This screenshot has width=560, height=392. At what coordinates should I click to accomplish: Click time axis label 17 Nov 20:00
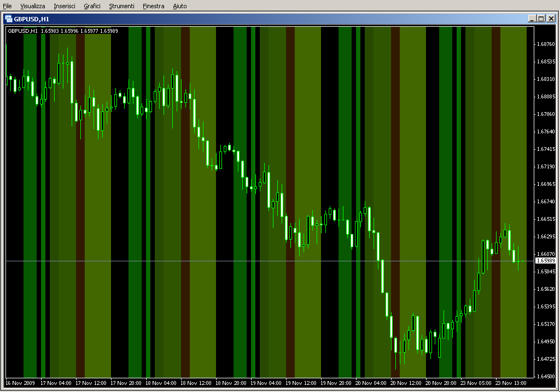tap(126, 383)
